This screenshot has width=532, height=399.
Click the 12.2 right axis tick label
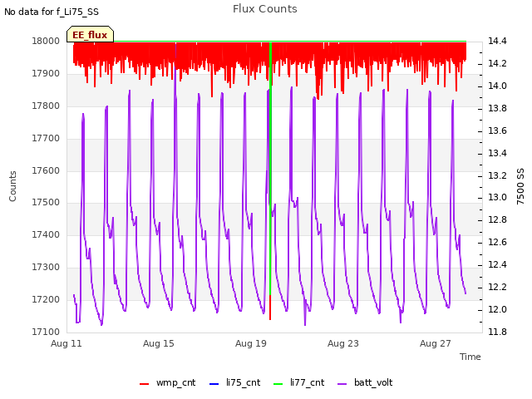tap(497, 287)
